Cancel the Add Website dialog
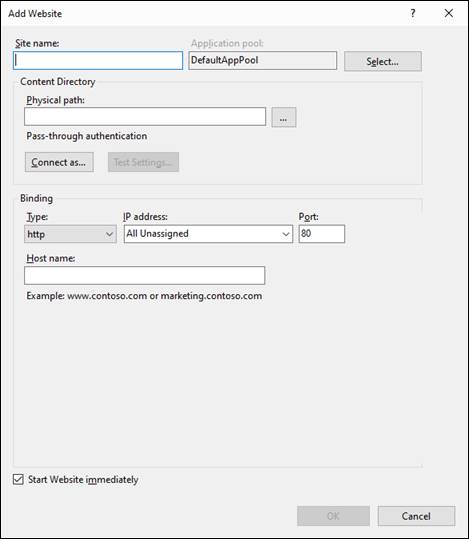 pos(416,516)
